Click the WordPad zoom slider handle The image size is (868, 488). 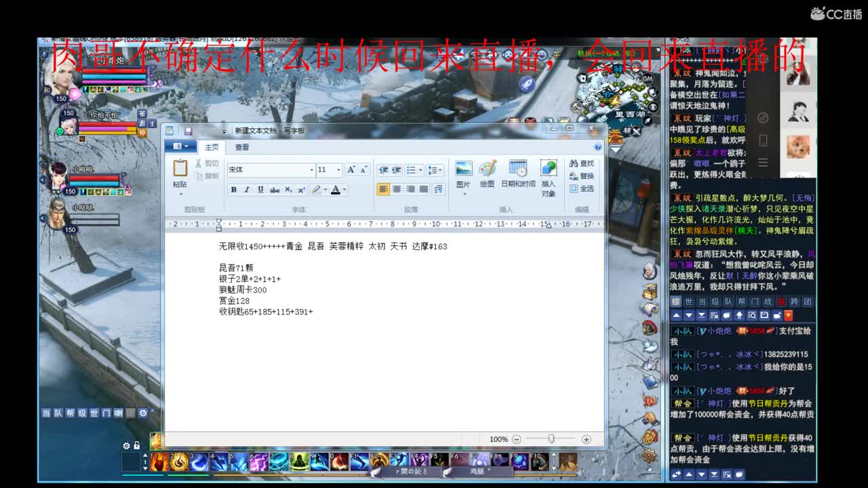point(551,439)
